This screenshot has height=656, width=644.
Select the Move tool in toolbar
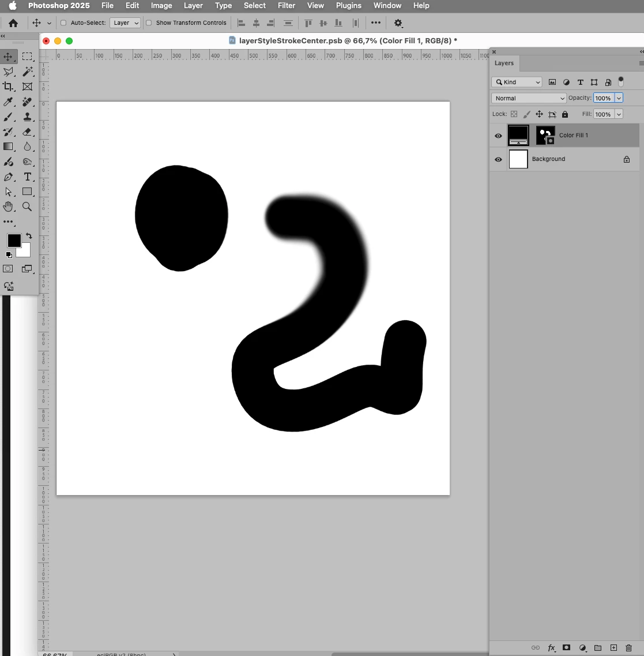(8, 57)
